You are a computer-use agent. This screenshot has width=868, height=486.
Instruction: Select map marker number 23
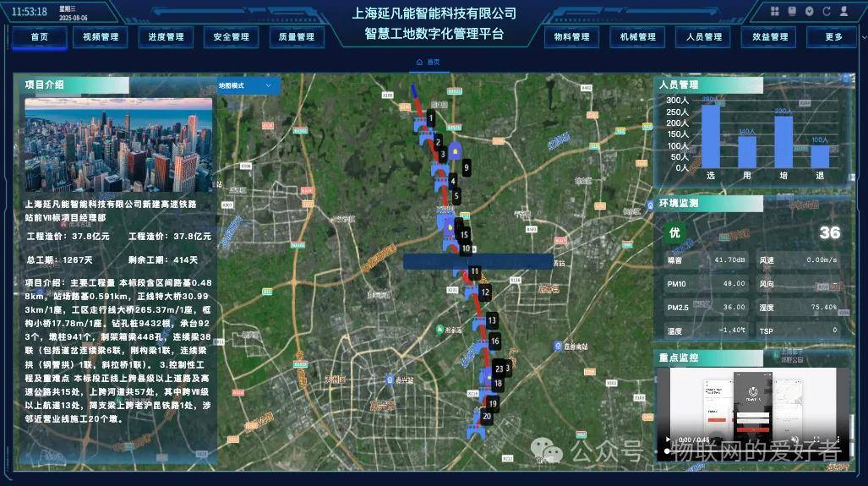click(499, 369)
